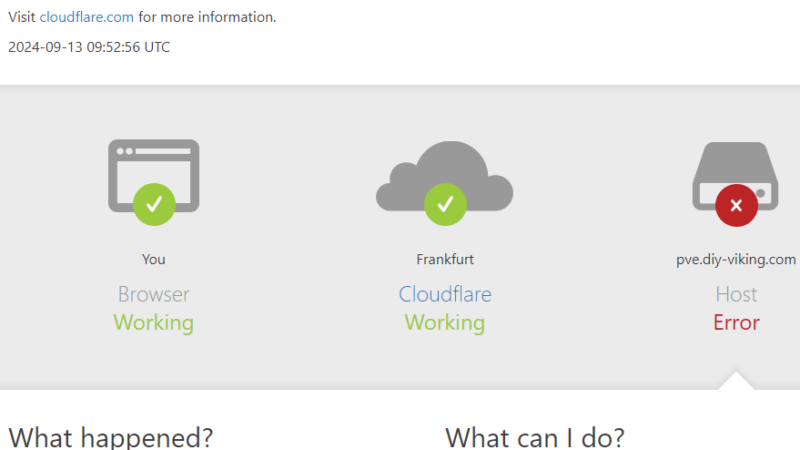Click the 'What can I do?' heading
This screenshot has width=800, height=450.
535,438
